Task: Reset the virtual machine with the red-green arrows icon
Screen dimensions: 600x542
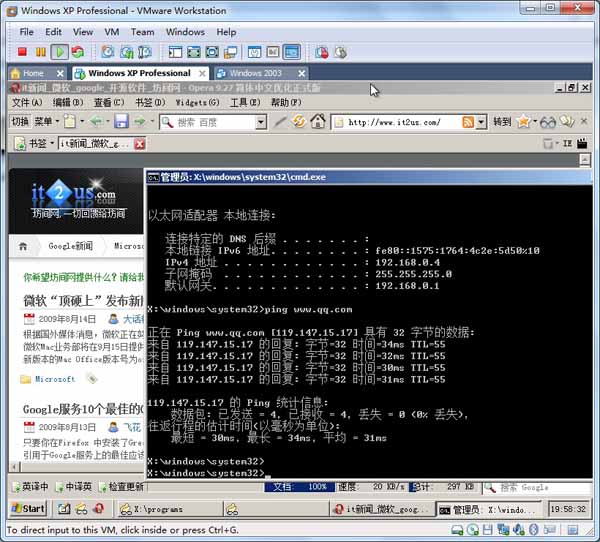Action: (x=78, y=52)
